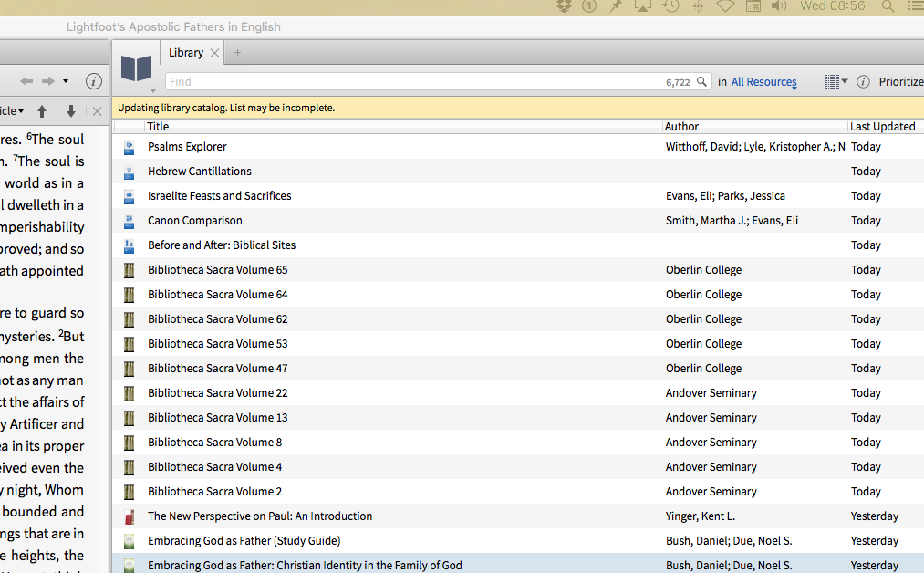Show library info panel icon
The image size is (924, 573).
pyautogui.click(x=863, y=82)
